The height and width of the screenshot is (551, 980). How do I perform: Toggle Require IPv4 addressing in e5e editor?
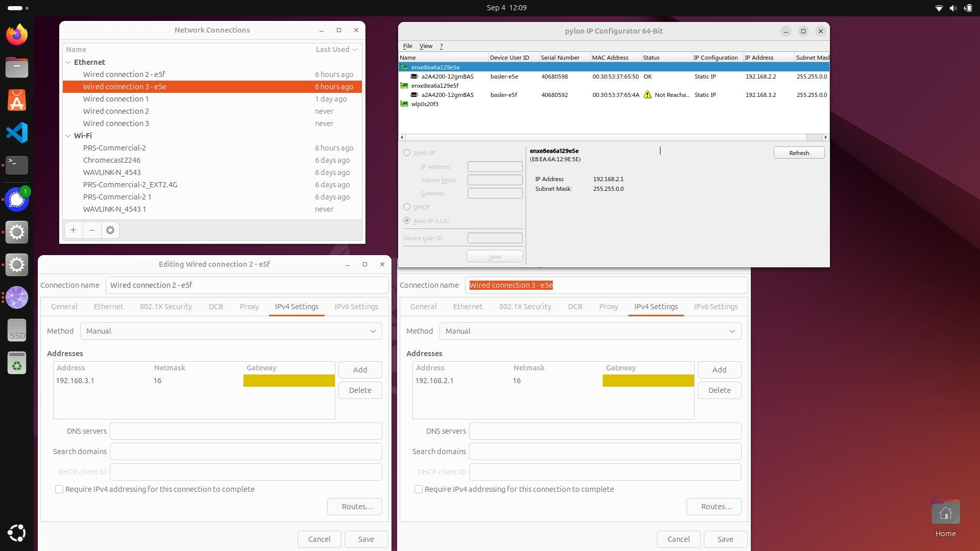tap(419, 489)
